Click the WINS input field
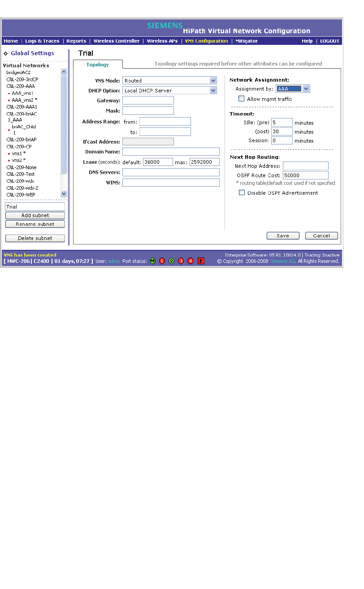 [x=171, y=183]
